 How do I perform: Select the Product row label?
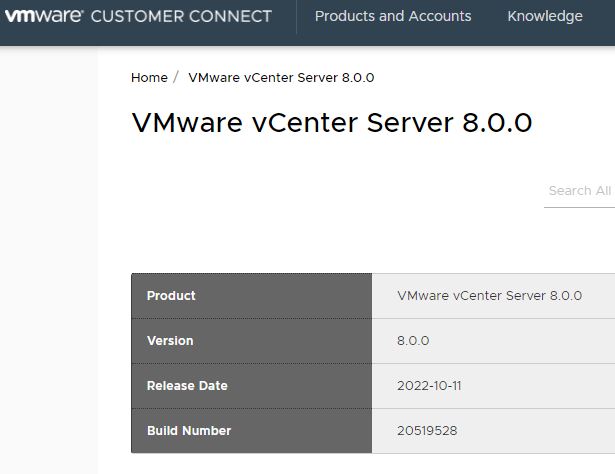coord(171,296)
